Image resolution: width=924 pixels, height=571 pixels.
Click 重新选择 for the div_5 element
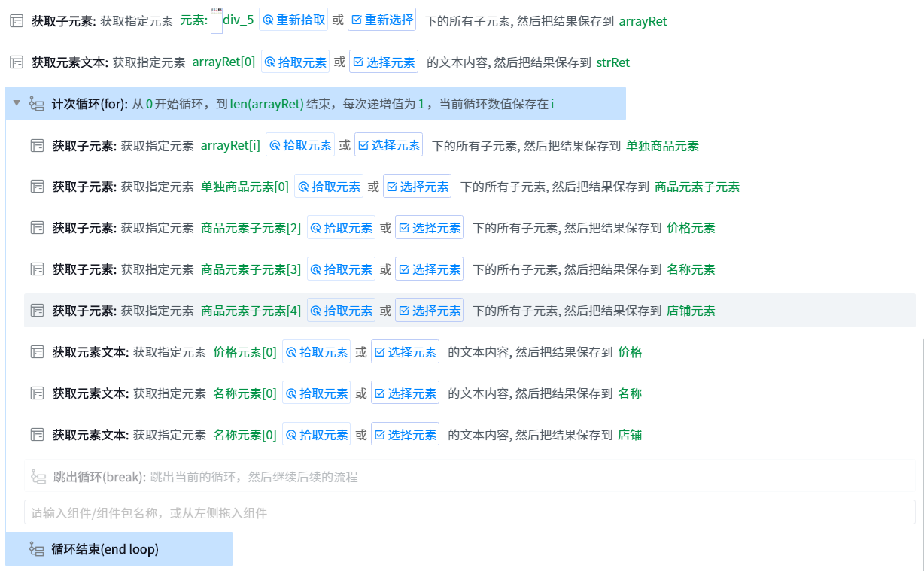[x=382, y=20]
